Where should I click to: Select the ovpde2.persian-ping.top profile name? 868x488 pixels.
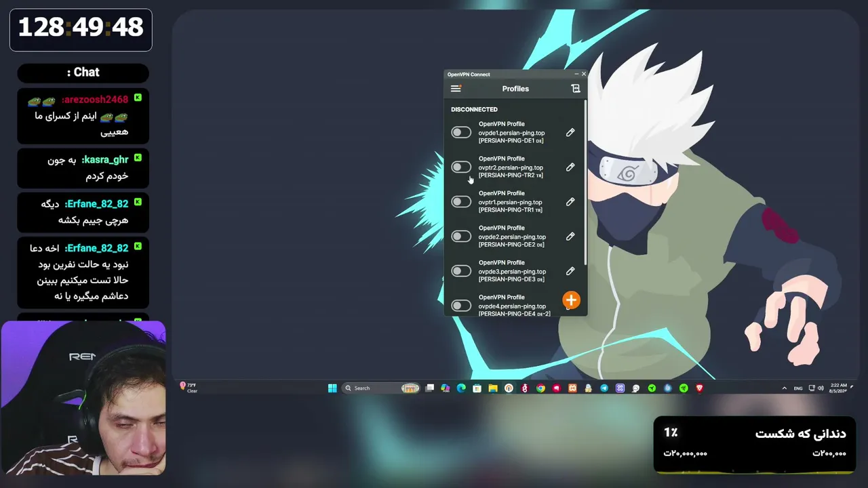(x=512, y=237)
